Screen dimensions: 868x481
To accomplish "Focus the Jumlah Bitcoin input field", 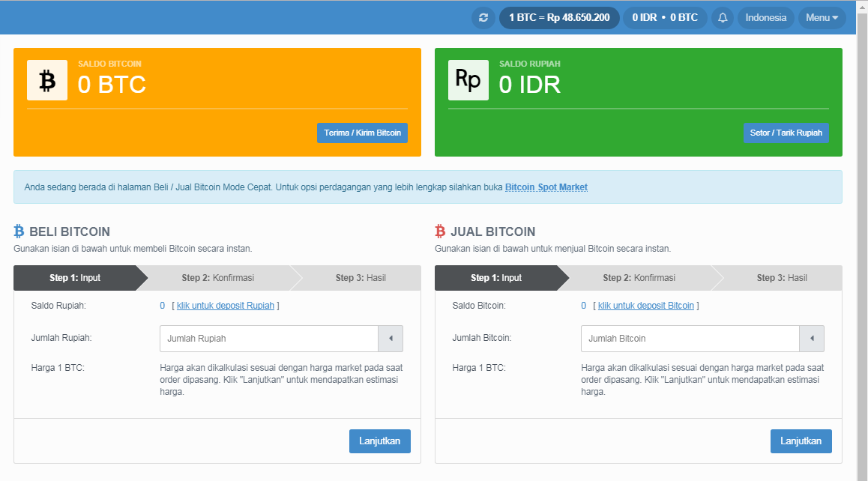I will point(690,339).
